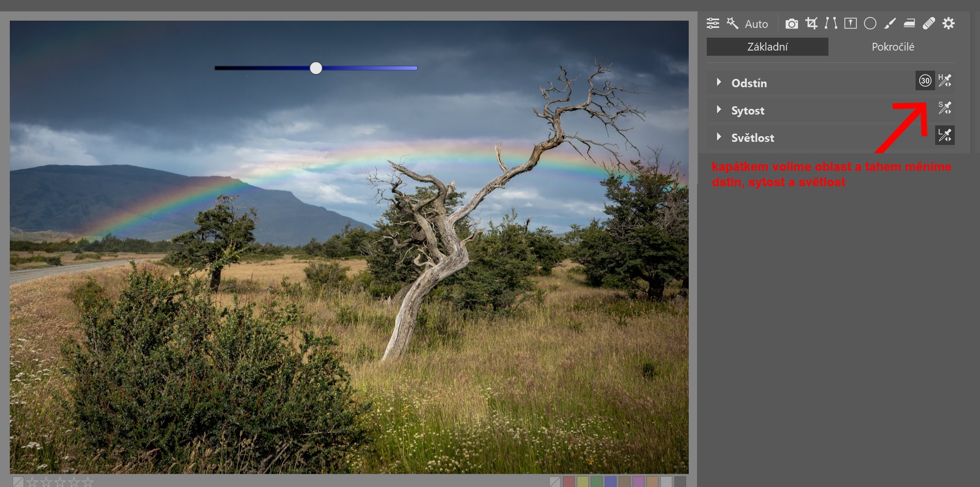This screenshot has height=487, width=980.
Task: Click the blue luminosity slider handle on photo
Action: point(316,68)
